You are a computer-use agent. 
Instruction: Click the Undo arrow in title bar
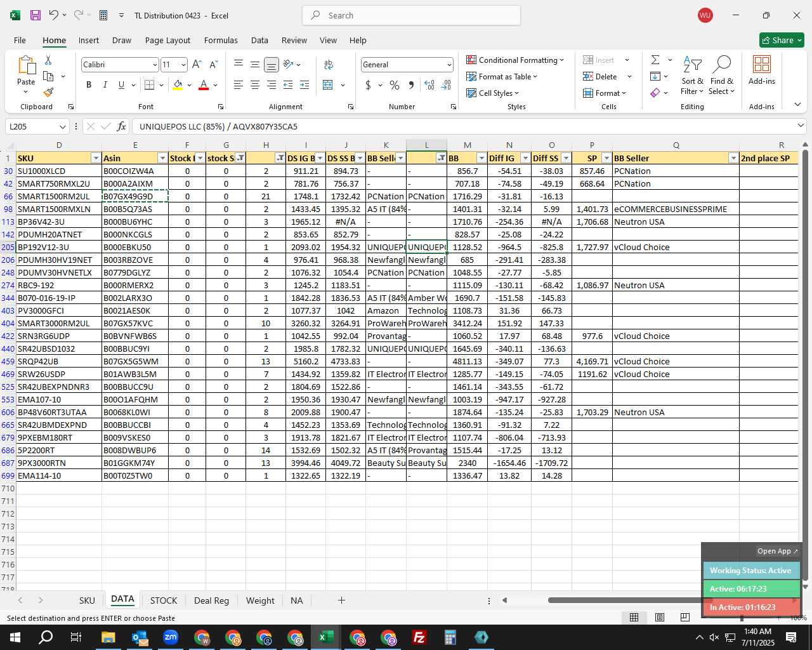[54, 15]
